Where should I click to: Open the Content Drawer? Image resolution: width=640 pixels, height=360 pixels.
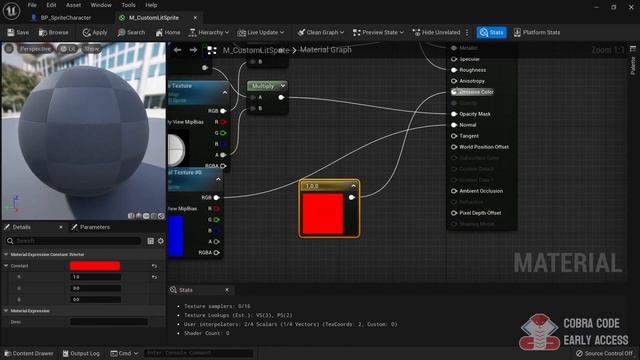coord(29,353)
